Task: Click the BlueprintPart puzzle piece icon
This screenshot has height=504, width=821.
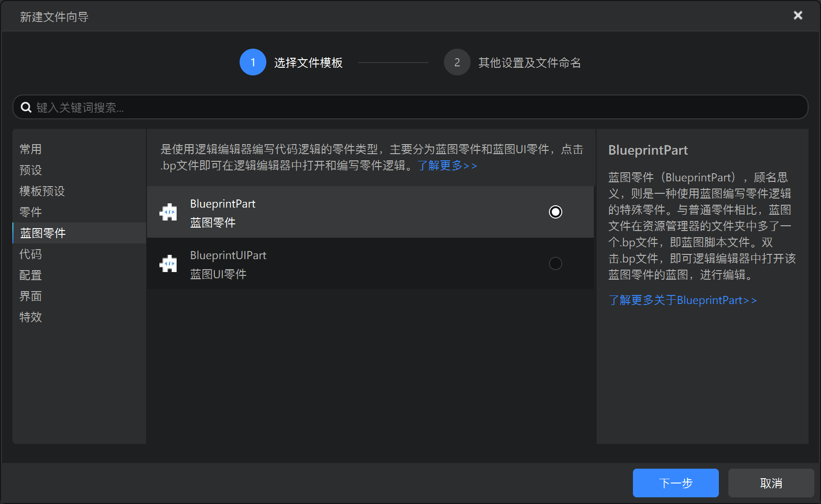Action: [168, 212]
